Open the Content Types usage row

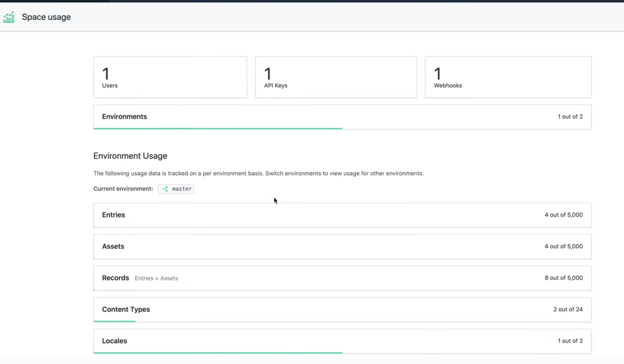(x=342, y=309)
